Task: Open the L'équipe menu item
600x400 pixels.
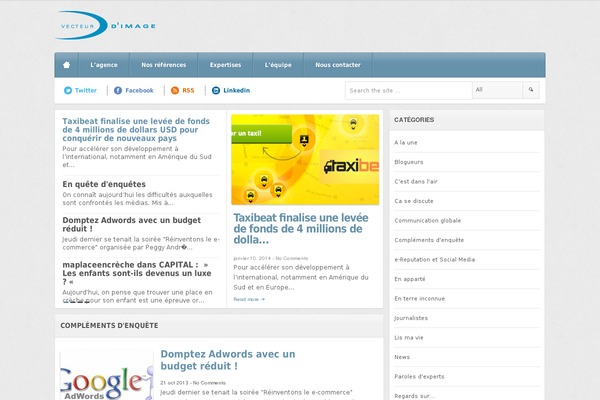Action: click(x=278, y=65)
